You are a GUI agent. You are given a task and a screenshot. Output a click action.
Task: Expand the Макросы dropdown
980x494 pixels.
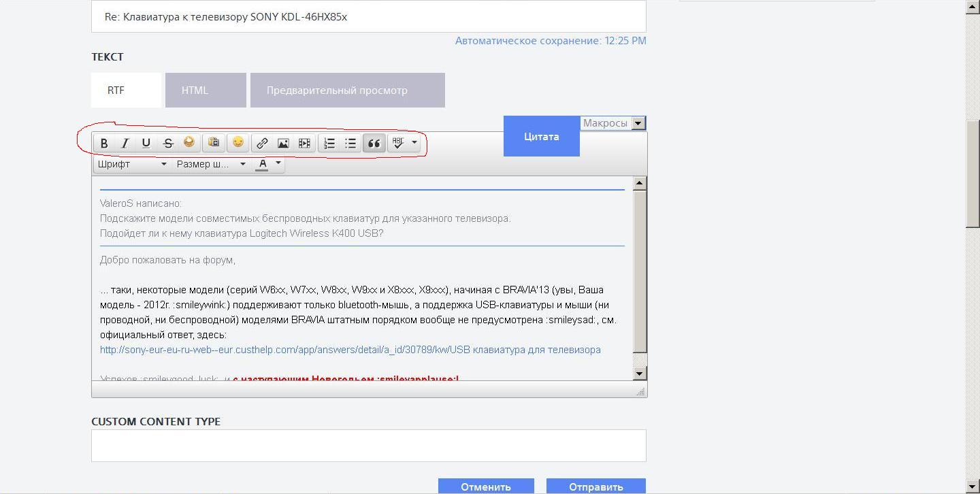[x=638, y=123]
